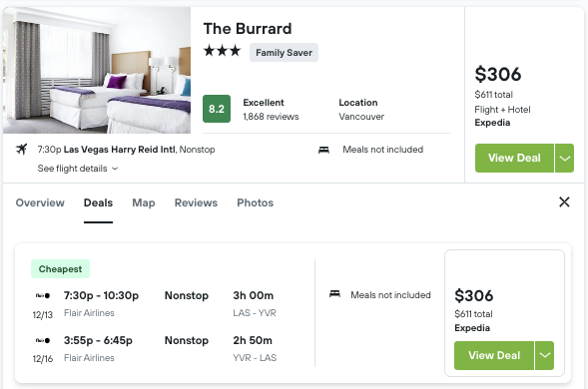This screenshot has width=588, height=389.
Task: Click View Deal in the Cheapest card
Action: pos(494,355)
